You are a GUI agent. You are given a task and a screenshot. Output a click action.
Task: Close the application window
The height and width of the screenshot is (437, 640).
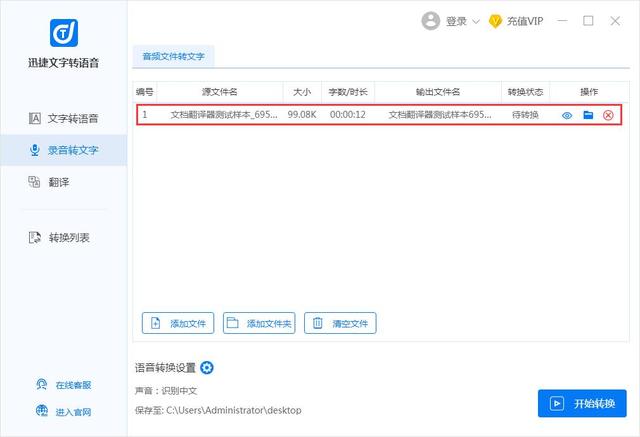(615, 21)
